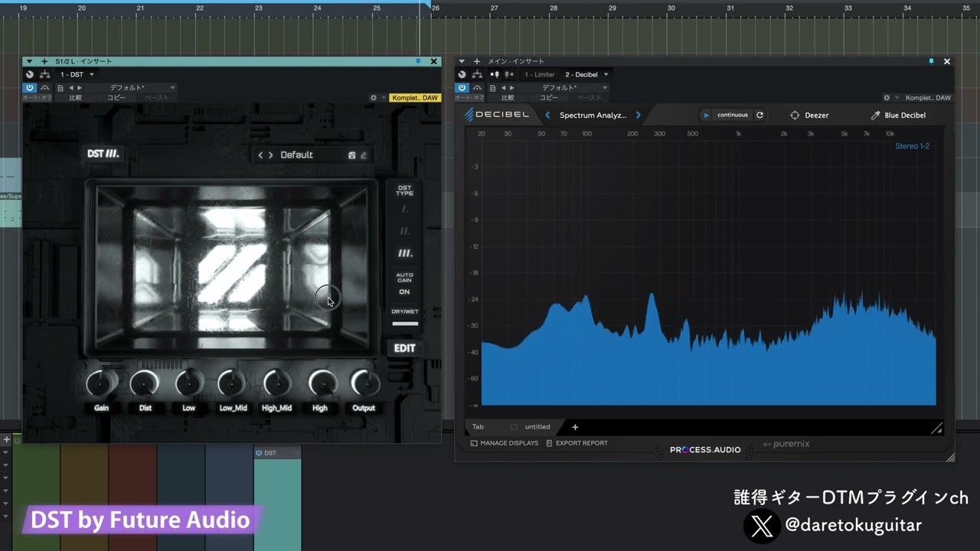Open Blue Decibel theme picker
Viewport: 980px width, 551px height.
click(898, 115)
